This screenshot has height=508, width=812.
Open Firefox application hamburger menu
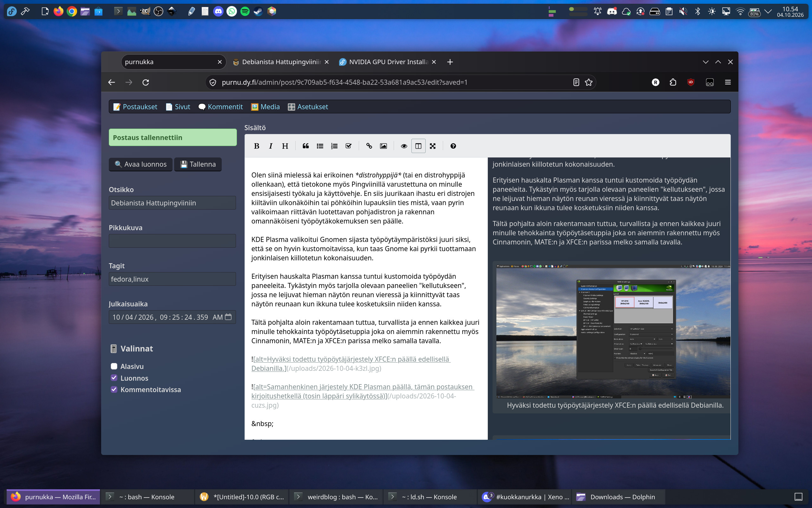click(x=728, y=82)
